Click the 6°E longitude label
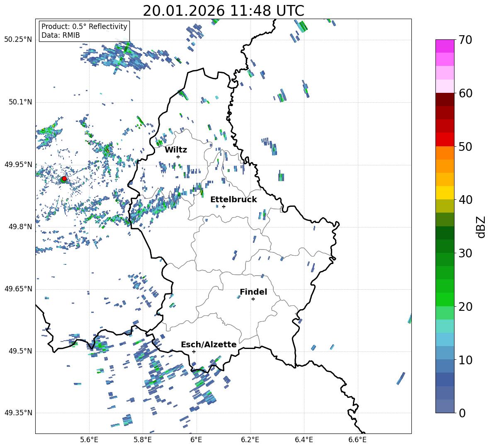Viewport: 491px width, 448px height. [196, 440]
